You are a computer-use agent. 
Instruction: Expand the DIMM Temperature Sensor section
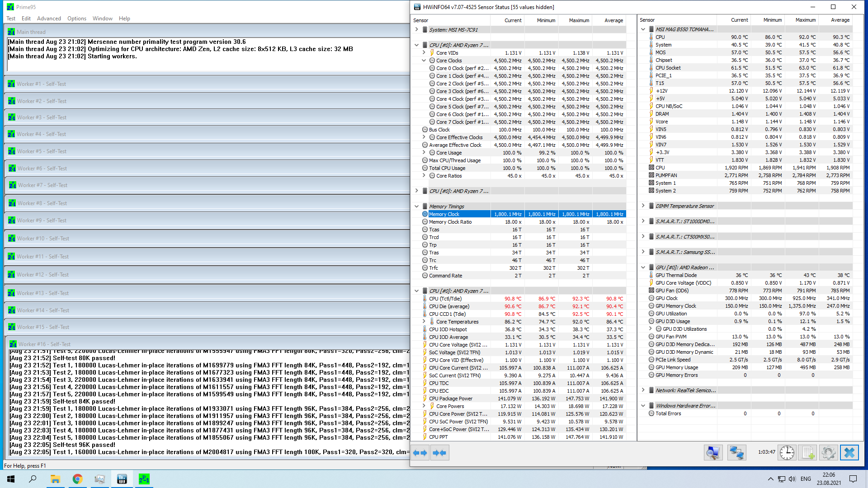point(643,206)
